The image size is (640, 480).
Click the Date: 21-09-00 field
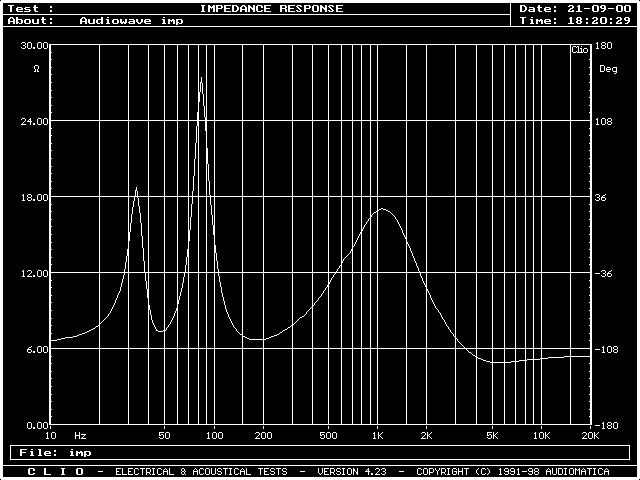pos(575,9)
